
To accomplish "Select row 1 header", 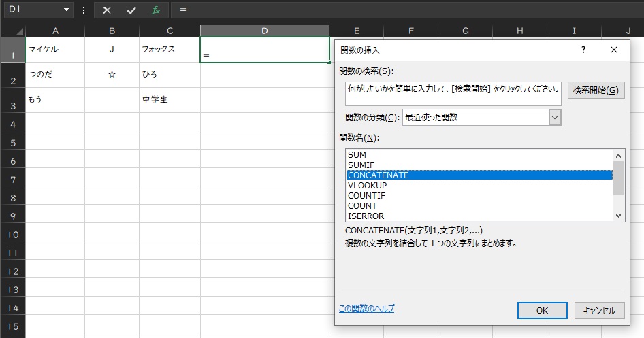I will (13, 50).
